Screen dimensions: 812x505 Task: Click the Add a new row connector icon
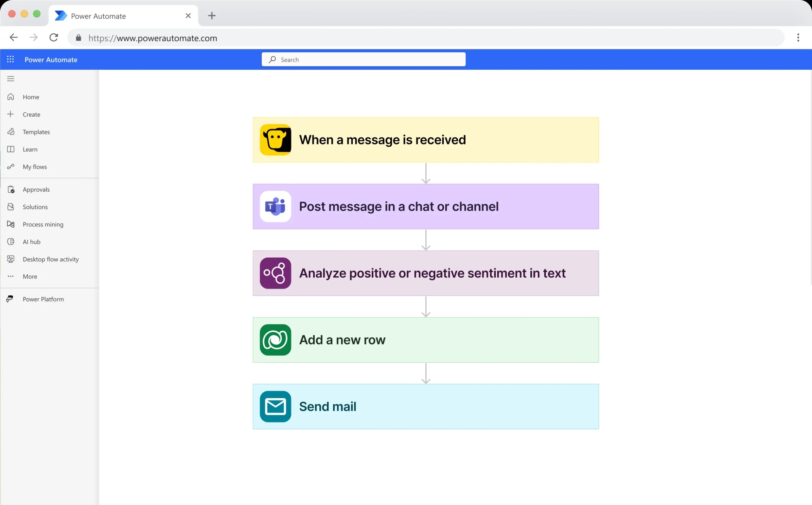click(x=276, y=340)
